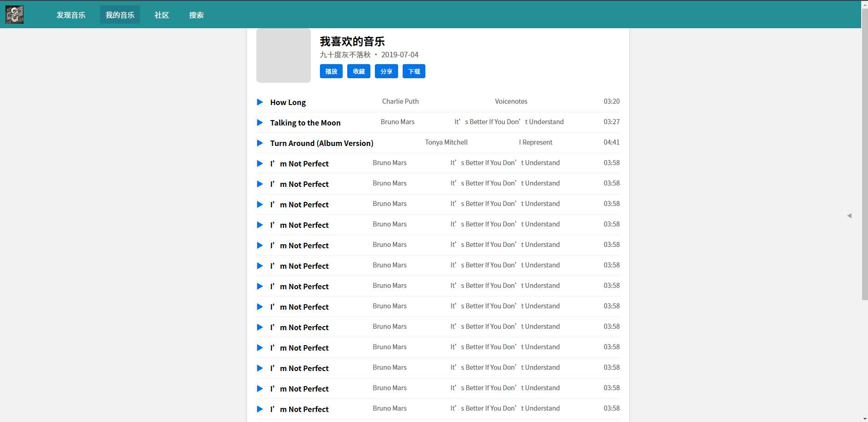Click the site logo in the navbar
The width and height of the screenshot is (868, 422).
pyautogui.click(x=14, y=14)
